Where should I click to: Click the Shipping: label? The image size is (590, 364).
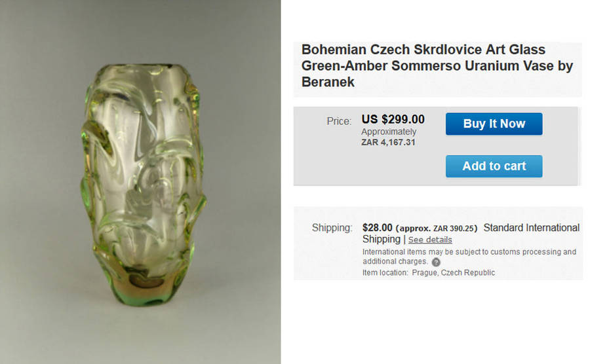(332, 228)
